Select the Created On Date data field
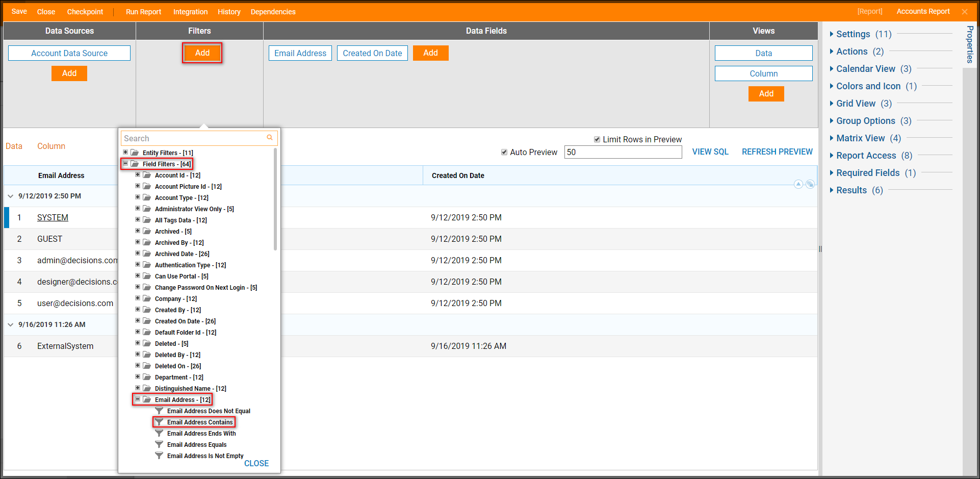Viewport: 980px width, 479px height. [x=372, y=53]
